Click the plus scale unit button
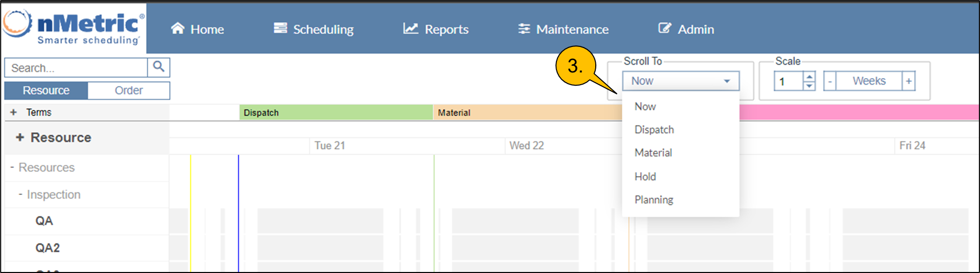980x273 pixels. pos(908,81)
